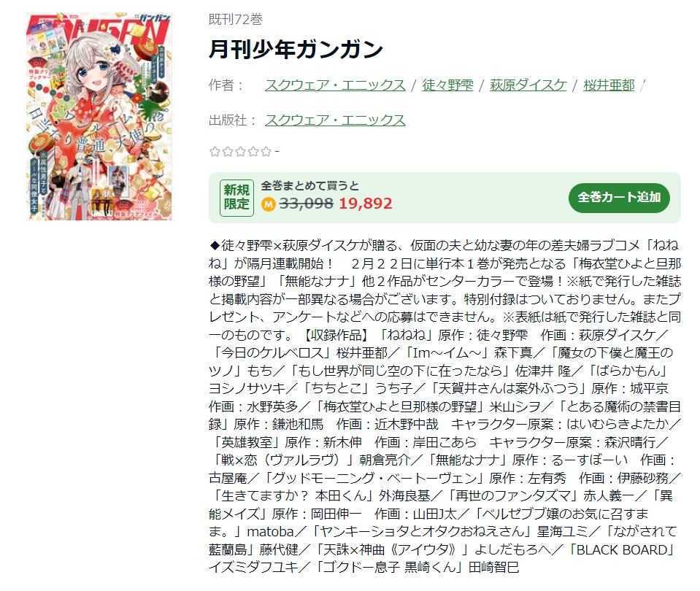The height and width of the screenshot is (591, 700).
Task: Click the magazine description paragraph
Action: click(445, 406)
